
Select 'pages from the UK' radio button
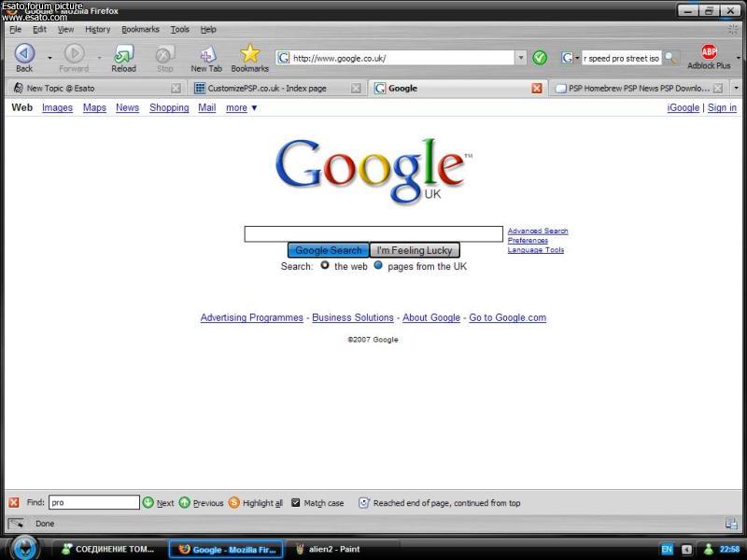[x=378, y=265]
